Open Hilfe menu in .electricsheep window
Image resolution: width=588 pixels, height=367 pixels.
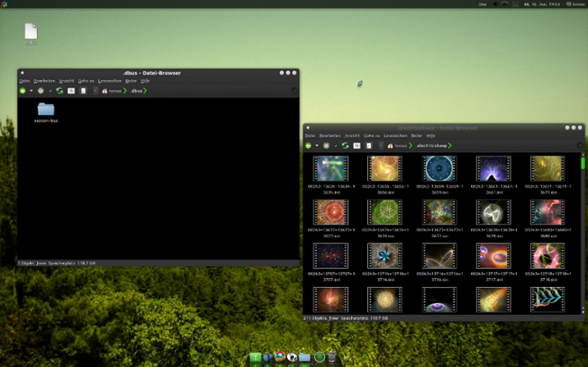(x=431, y=136)
